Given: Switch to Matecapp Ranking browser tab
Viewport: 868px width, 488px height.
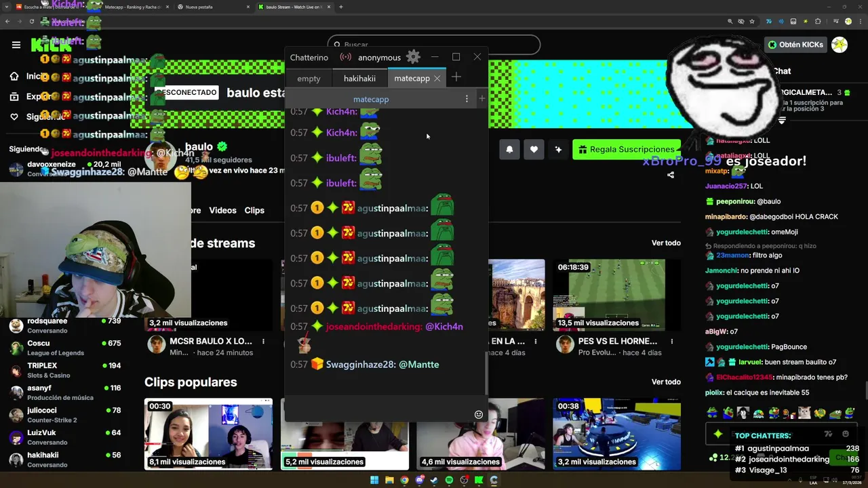Looking at the screenshot, I should [x=130, y=7].
